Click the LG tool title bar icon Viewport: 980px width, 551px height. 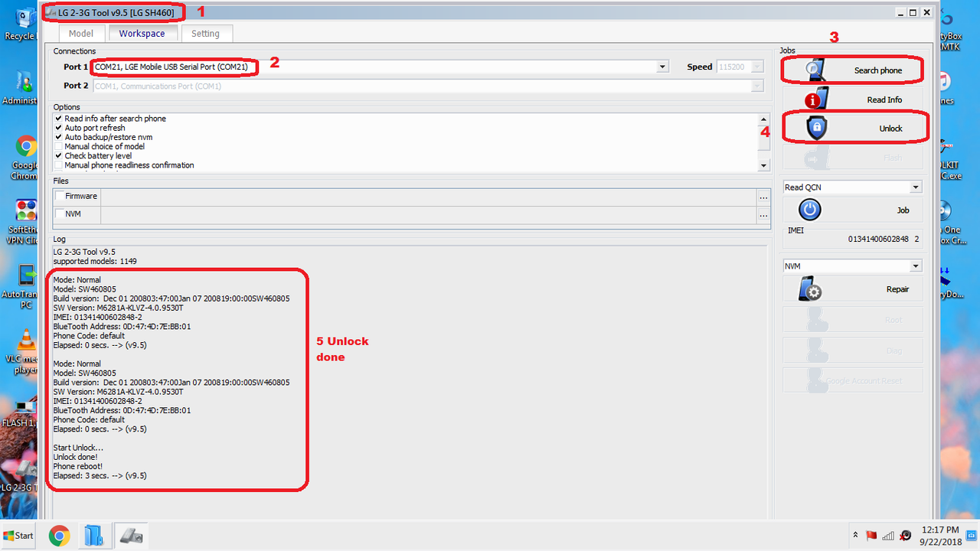coord(52,12)
